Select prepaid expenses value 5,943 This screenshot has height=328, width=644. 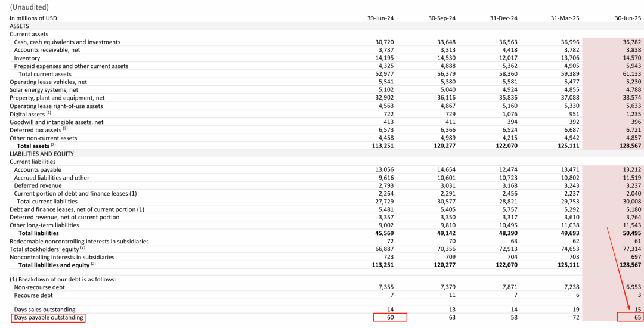pos(633,66)
